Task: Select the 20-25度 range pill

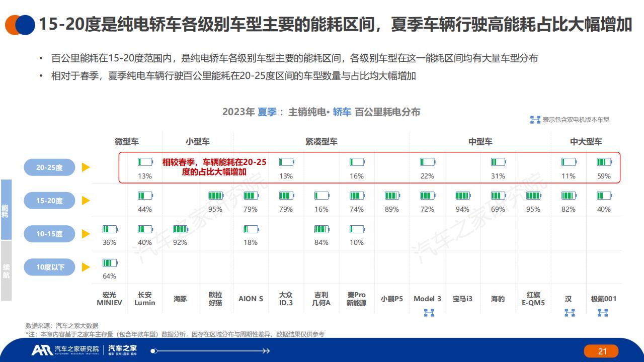Action: (49, 167)
